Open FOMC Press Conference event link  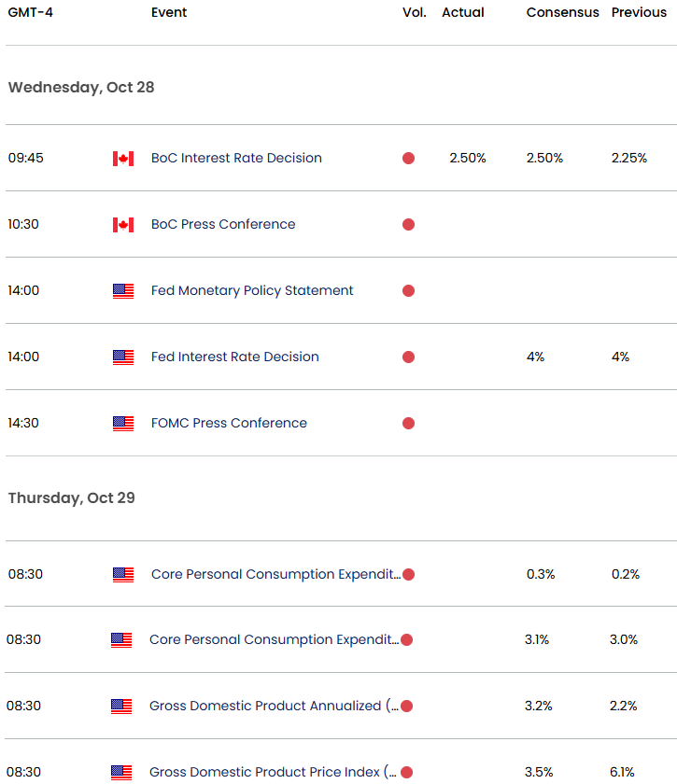[x=229, y=423]
